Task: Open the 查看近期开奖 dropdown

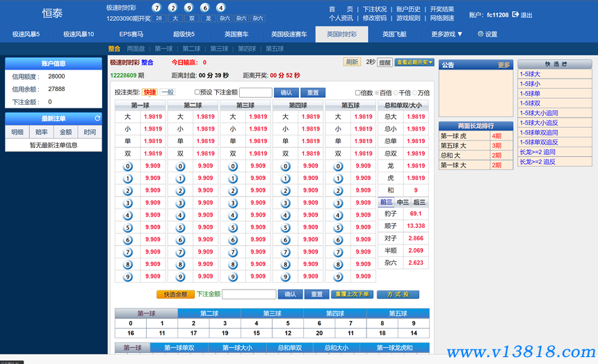Action: [414, 63]
